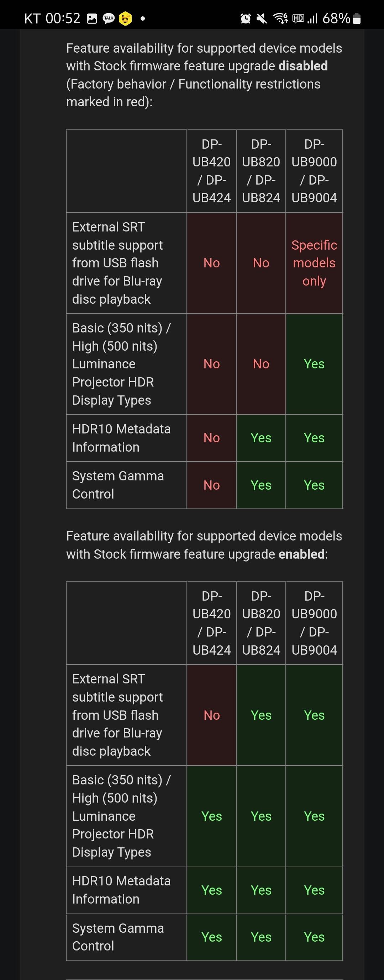Tap the battery status icon
The width and height of the screenshot is (384, 980).
click(x=357, y=18)
